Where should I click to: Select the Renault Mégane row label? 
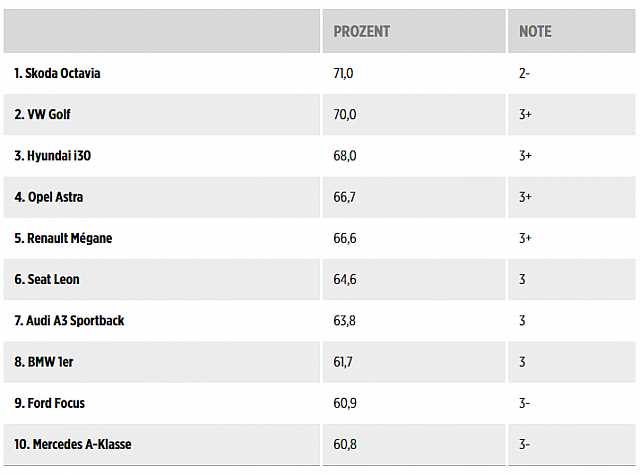[x=63, y=238]
